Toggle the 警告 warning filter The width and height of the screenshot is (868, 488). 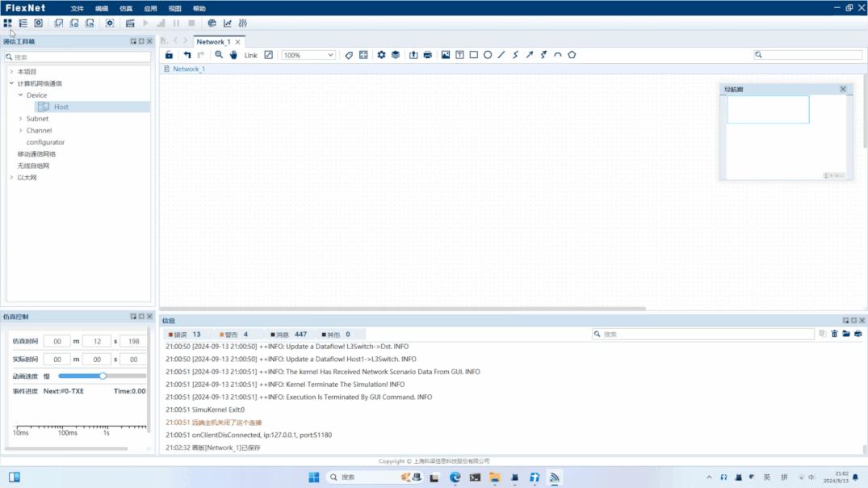tap(232, 334)
